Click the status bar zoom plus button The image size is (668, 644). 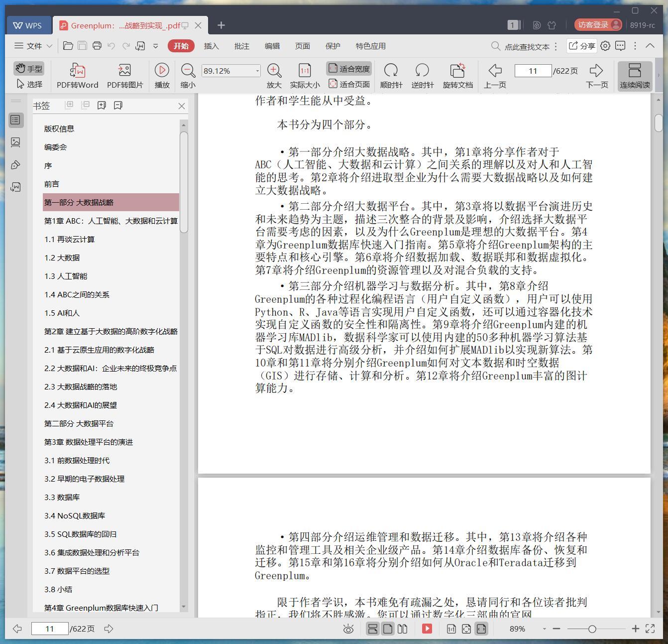point(635,629)
